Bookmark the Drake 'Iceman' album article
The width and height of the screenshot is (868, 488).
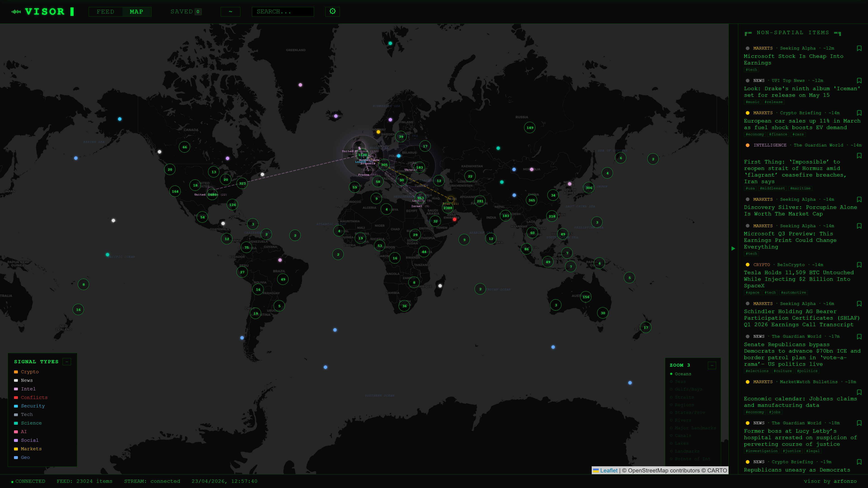pyautogui.click(x=859, y=81)
